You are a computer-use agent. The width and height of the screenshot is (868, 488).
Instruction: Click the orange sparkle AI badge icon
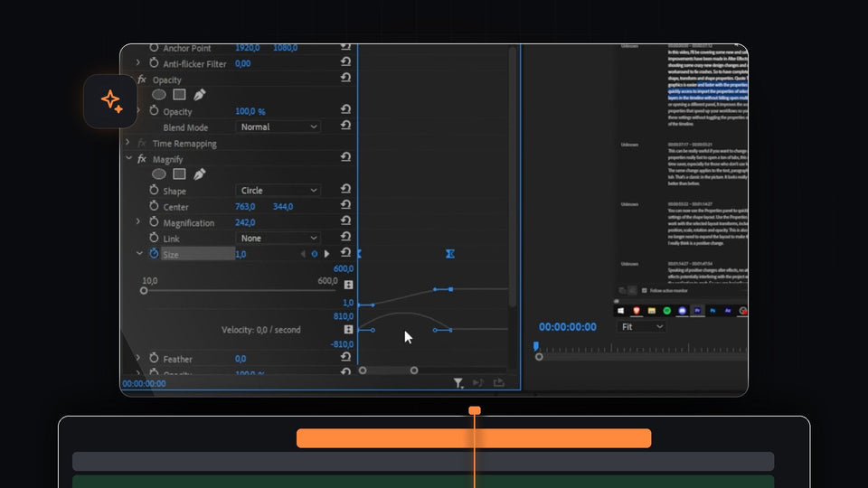click(x=111, y=101)
